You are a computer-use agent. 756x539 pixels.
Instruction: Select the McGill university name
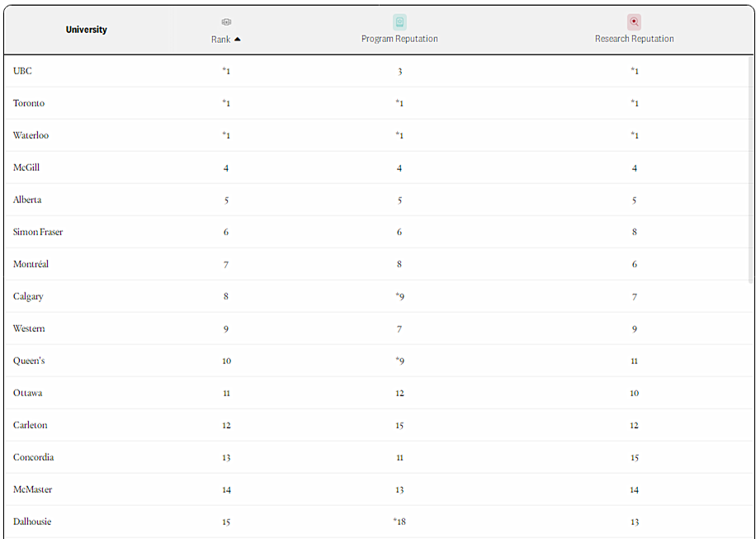pos(26,168)
